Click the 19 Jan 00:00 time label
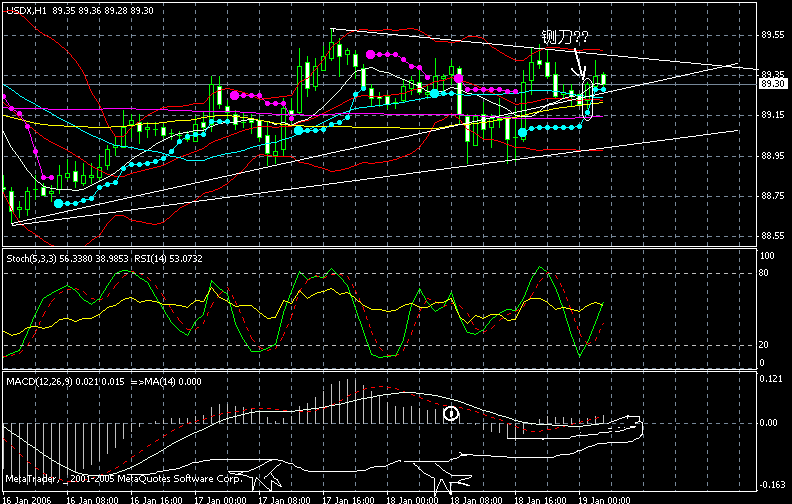This screenshot has height=504, width=792. coord(605,500)
